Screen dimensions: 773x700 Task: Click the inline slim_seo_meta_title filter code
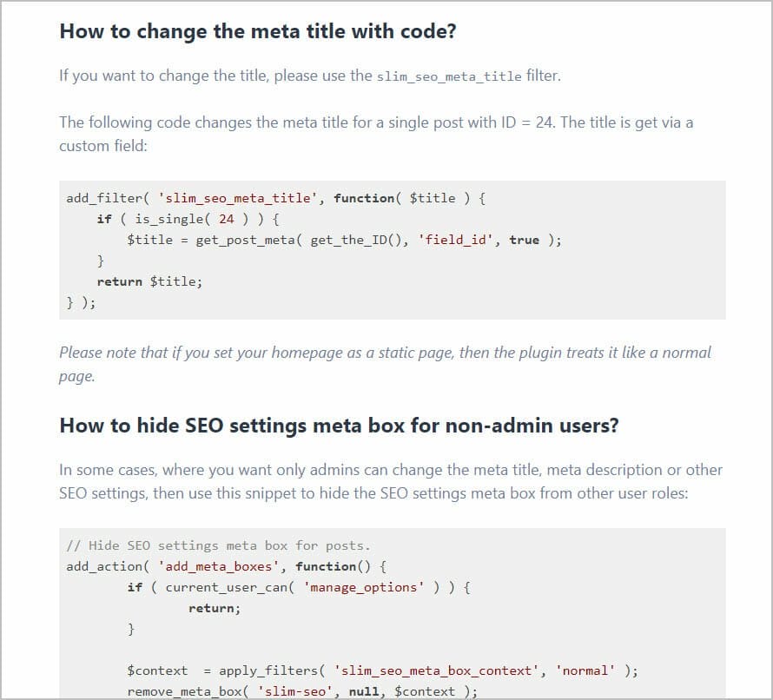click(449, 77)
